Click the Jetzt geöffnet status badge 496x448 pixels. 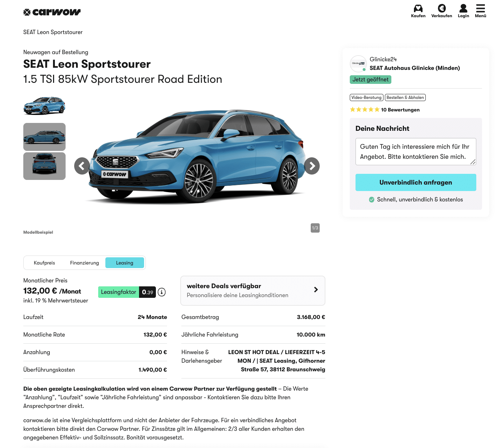371,80
